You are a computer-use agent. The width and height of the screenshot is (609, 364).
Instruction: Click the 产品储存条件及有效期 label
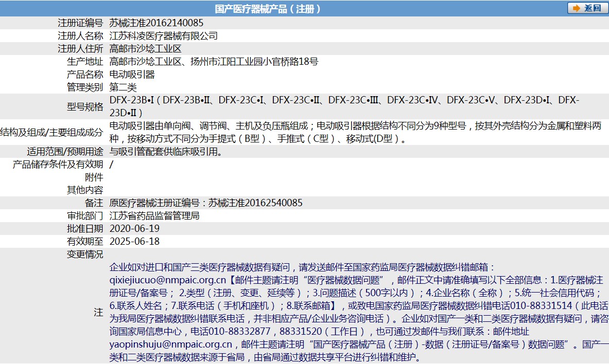pyautogui.click(x=58, y=164)
